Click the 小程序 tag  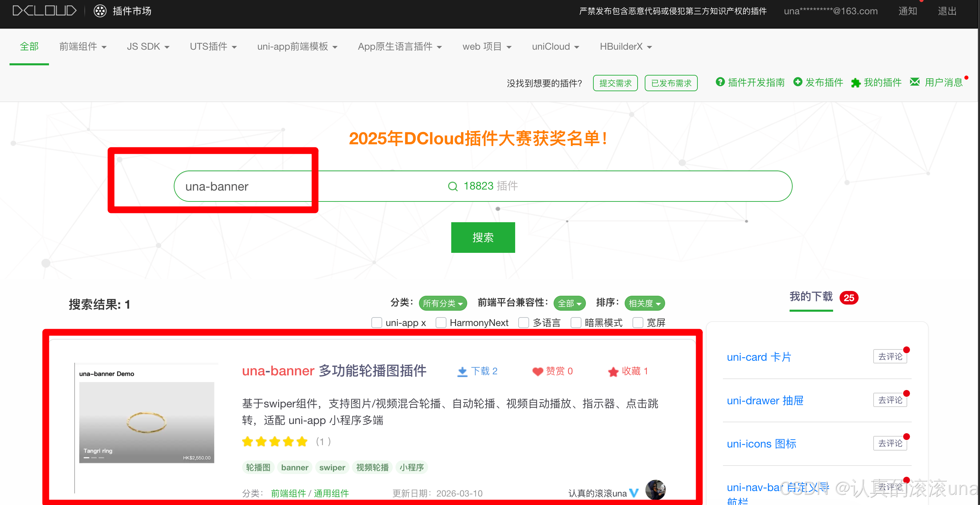pos(411,467)
